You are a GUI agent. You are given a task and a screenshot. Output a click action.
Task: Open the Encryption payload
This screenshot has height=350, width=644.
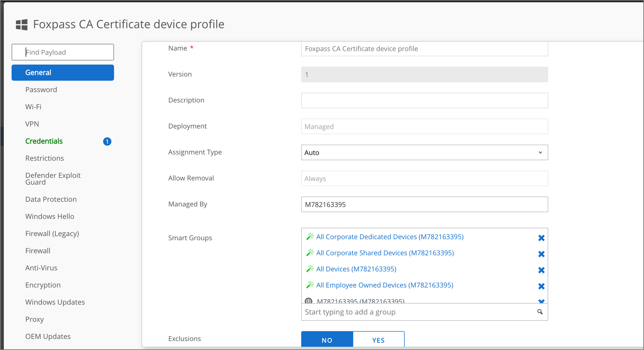click(43, 285)
